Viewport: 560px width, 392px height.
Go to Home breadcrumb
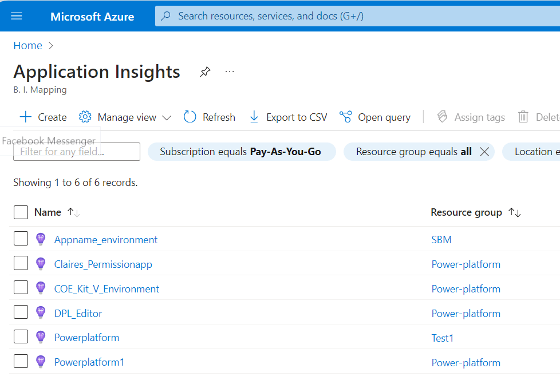tap(27, 46)
